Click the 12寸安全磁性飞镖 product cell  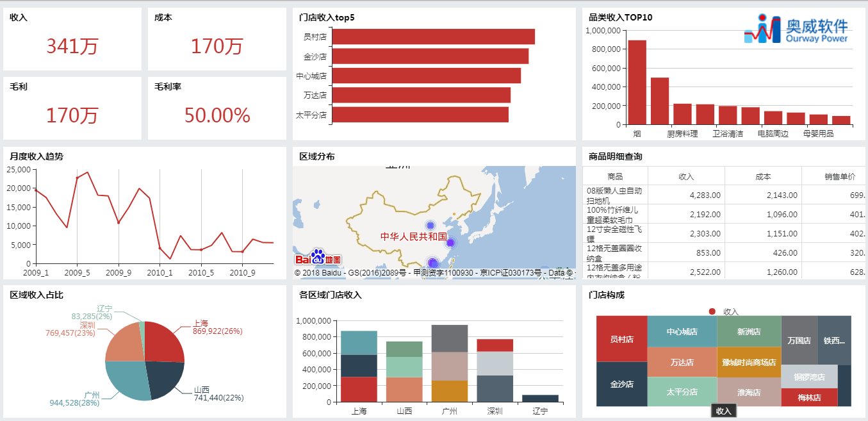tap(616, 233)
